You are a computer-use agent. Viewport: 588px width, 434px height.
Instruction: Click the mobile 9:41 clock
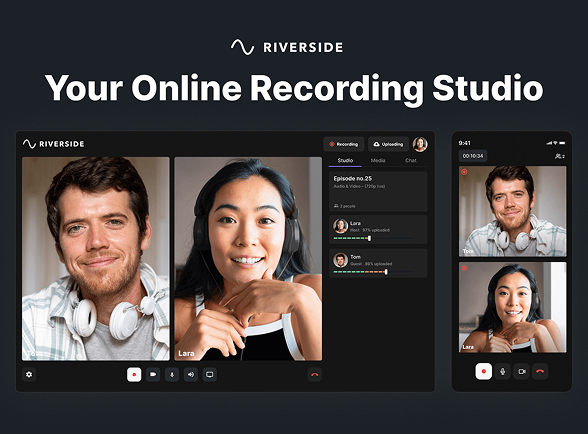(464, 143)
